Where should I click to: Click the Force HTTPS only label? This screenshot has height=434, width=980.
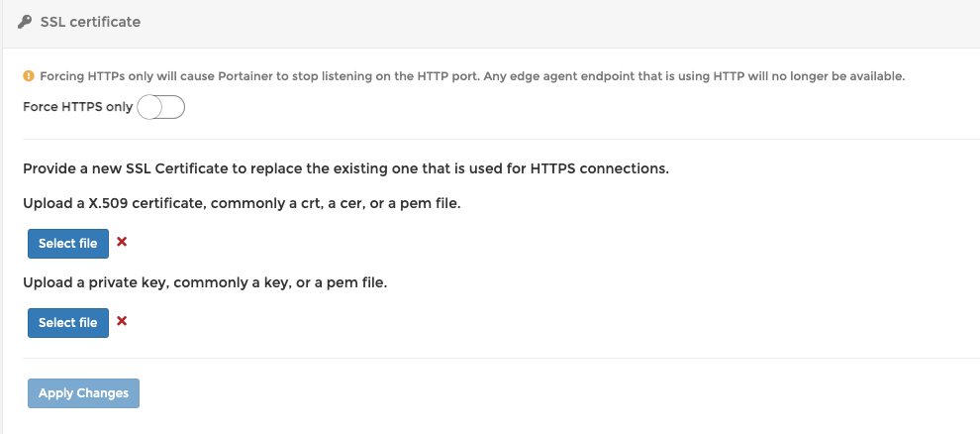[77, 107]
